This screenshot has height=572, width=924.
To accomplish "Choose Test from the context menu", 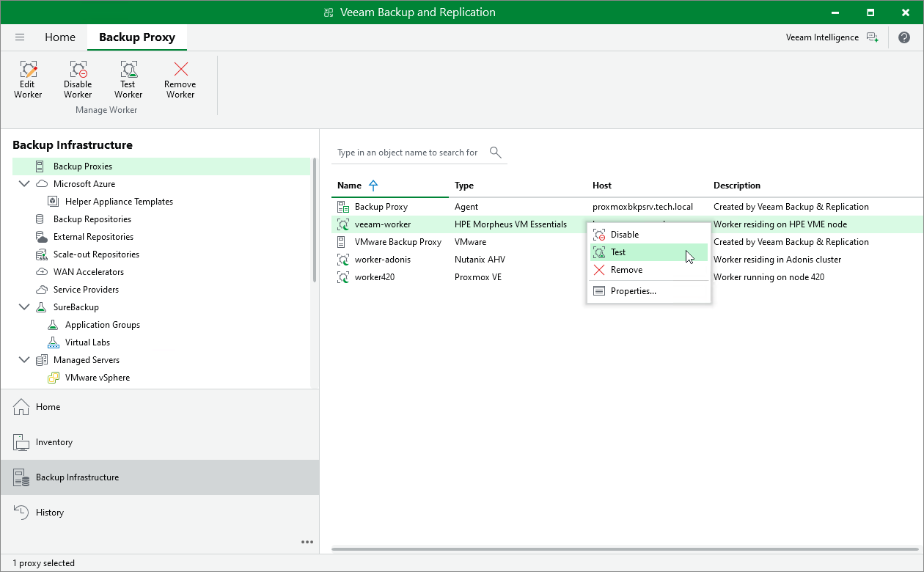I will (618, 252).
